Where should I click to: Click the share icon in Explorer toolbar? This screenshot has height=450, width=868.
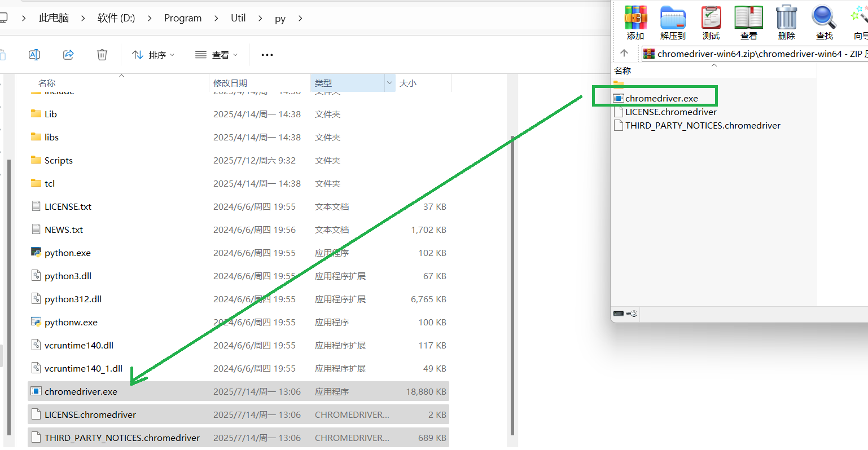(68, 55)
